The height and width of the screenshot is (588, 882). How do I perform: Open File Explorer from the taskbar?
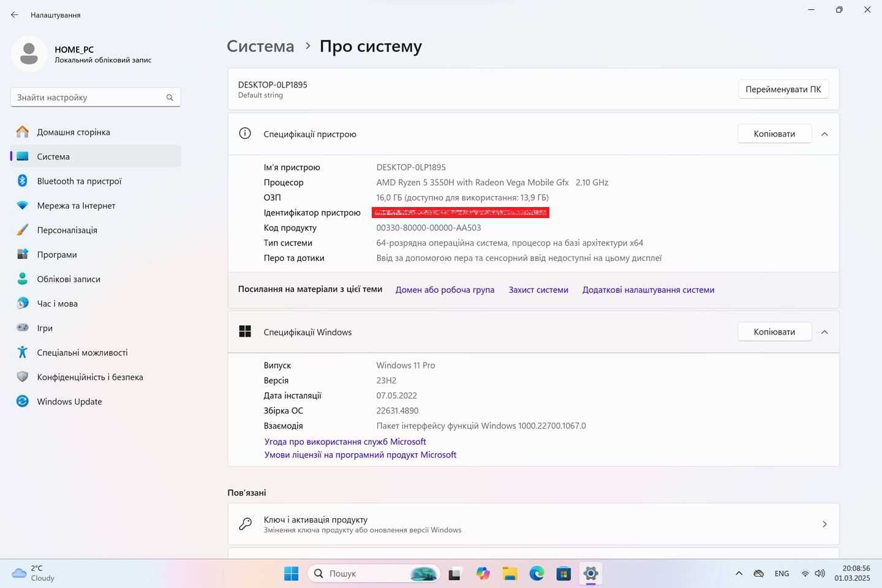(510, 573)
